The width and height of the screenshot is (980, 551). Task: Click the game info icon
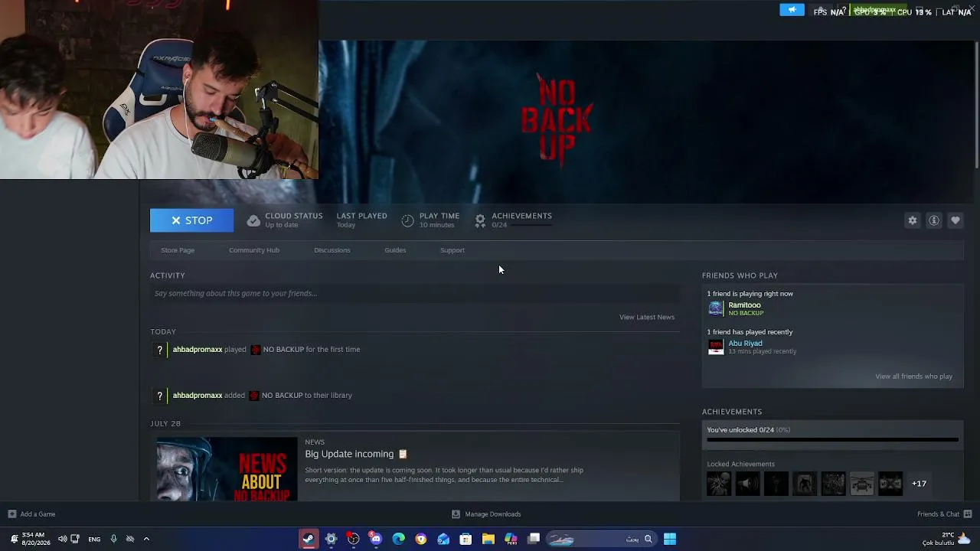click(x=934, y=220)
